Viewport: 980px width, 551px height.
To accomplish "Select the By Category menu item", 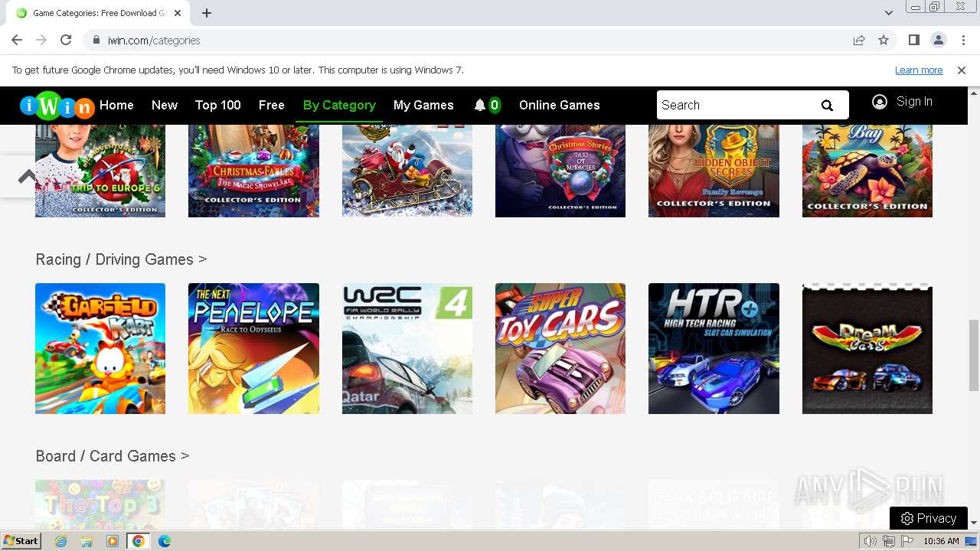I will point(339,106).
